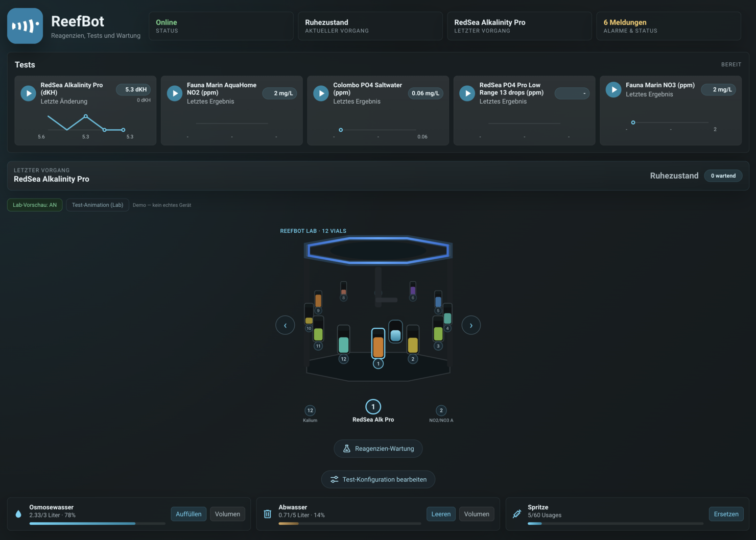The width and height of the screenshot is (756, 540).
Task: Click the RedSea Alkalinity Pro last process card
Action: pos(519,26)
